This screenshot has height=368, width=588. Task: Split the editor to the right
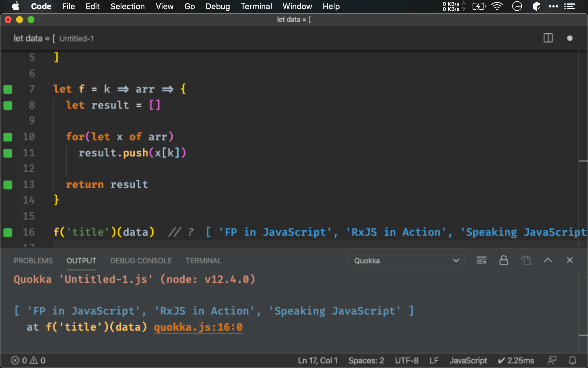point(548,38)
